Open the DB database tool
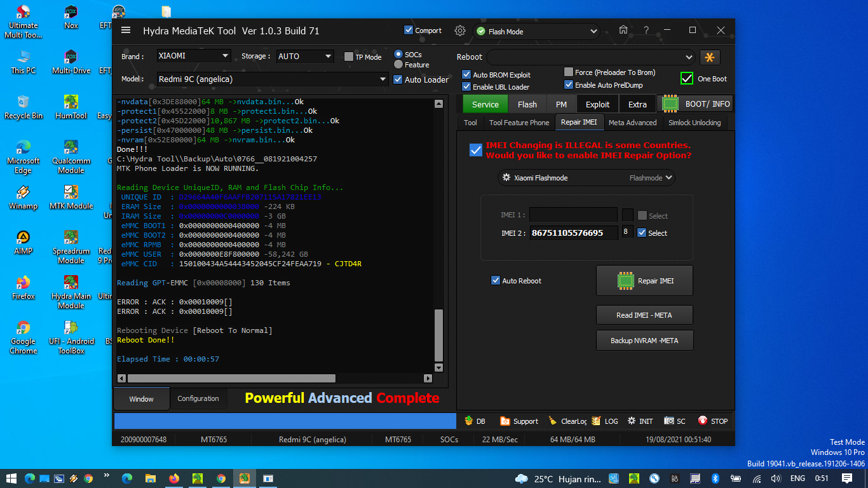This screenshot has width=868, height=488. (x=475, y=421)
